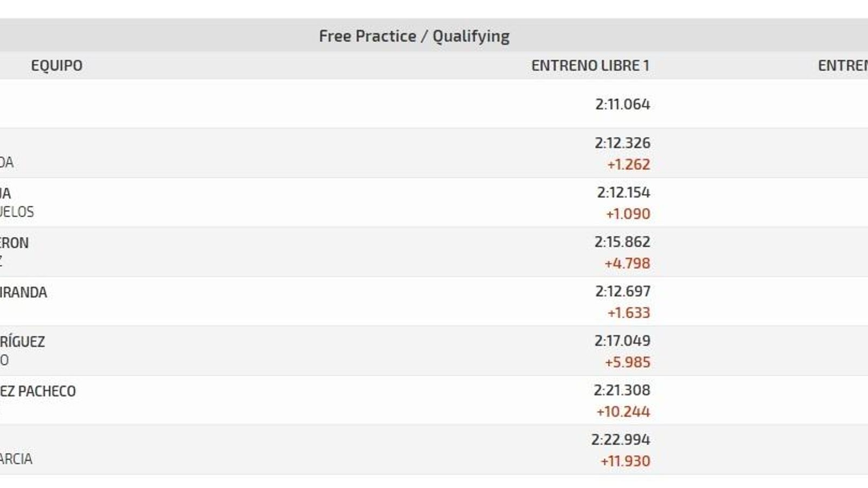Click the +10.244 time gap
868x488 pixels.
click(x=623, y=412)
